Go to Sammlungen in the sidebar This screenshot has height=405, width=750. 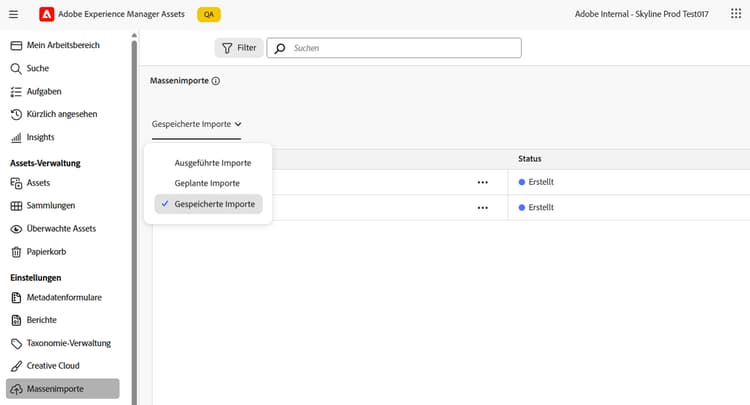point(51,206)
